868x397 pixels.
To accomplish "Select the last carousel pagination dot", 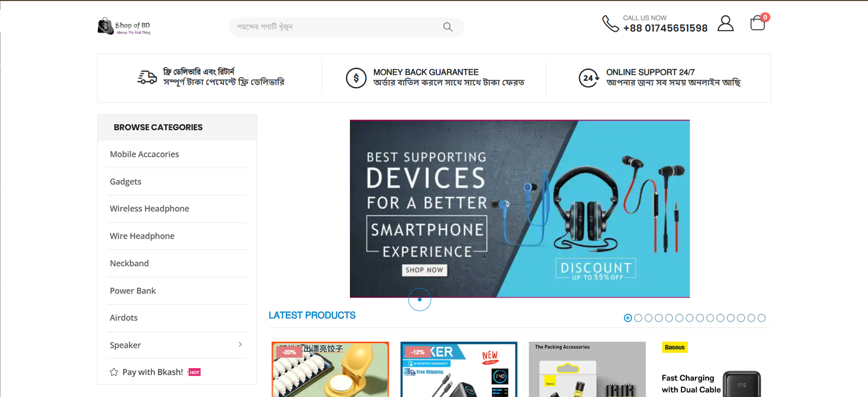I will click(762, 318).
